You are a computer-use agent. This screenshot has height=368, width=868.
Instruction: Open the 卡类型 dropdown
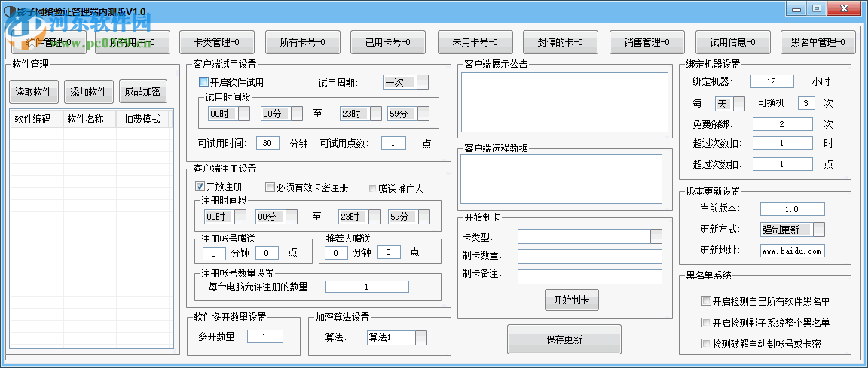[589, 236]
